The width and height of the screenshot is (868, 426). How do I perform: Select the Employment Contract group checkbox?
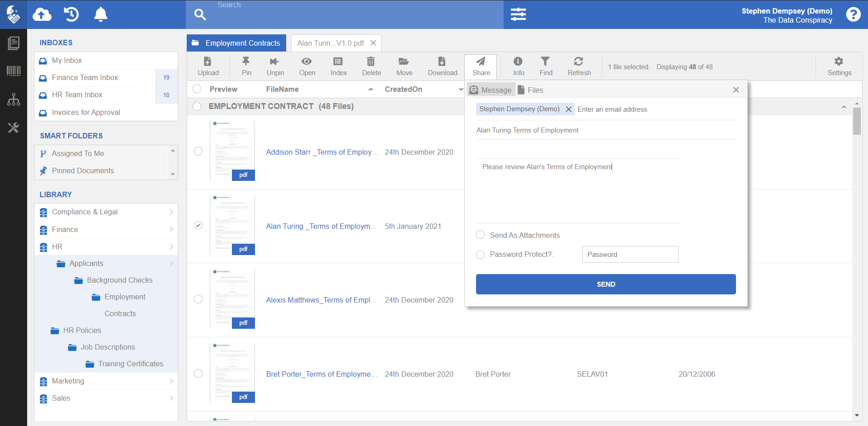[x=197, y=106]
